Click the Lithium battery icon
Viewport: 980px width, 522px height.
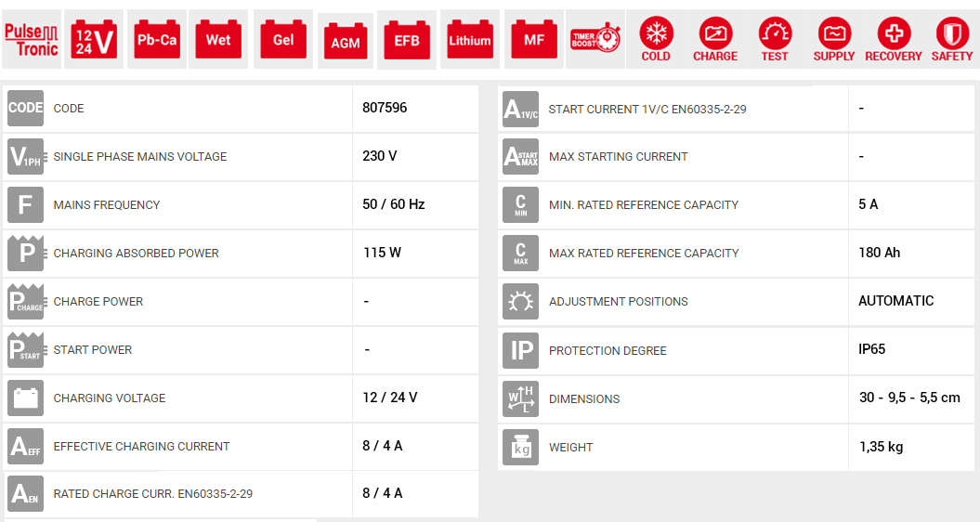470,40
